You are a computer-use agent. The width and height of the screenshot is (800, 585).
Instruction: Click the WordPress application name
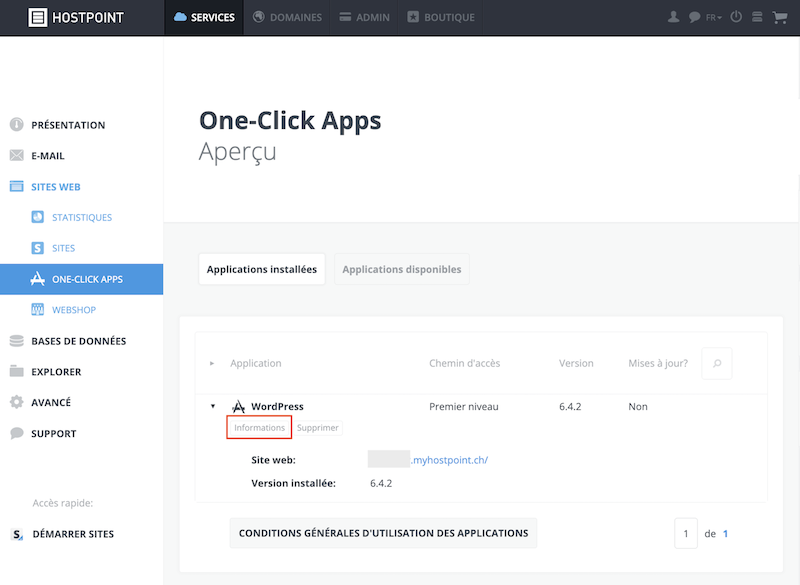277,406
